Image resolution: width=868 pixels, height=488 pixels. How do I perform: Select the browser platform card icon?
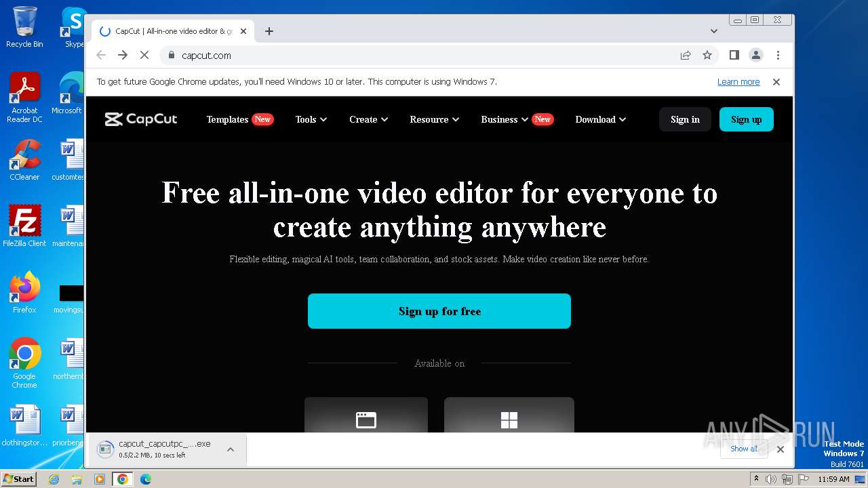pos(366,420)
